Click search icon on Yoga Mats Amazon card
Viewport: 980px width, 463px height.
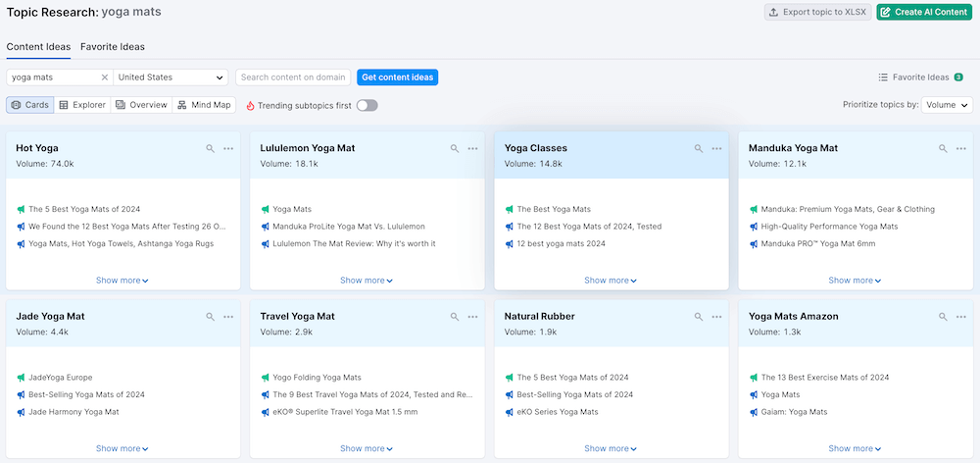(943, 317)
